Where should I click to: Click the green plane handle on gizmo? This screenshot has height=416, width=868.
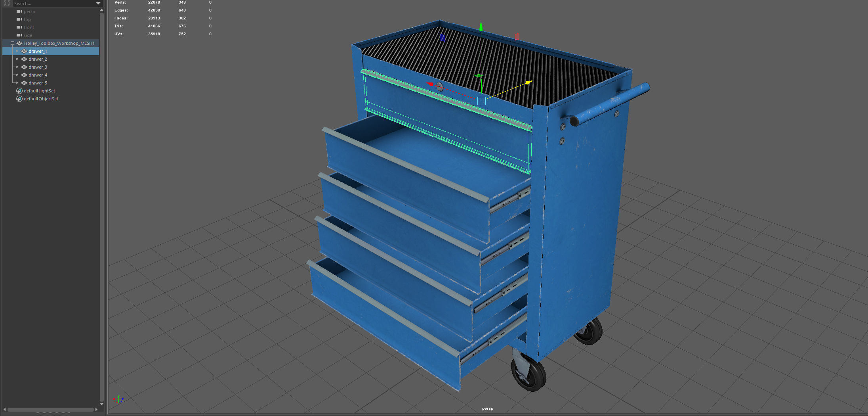(479, 75)
